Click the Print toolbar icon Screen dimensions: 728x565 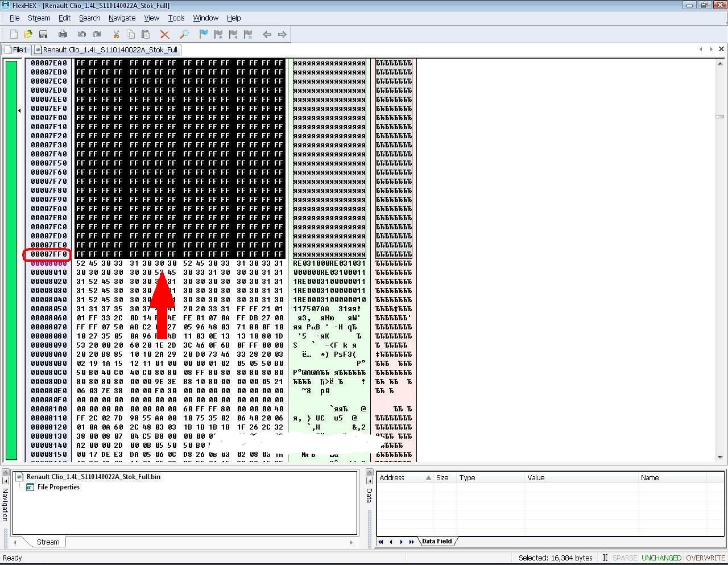tap(63, 34)
